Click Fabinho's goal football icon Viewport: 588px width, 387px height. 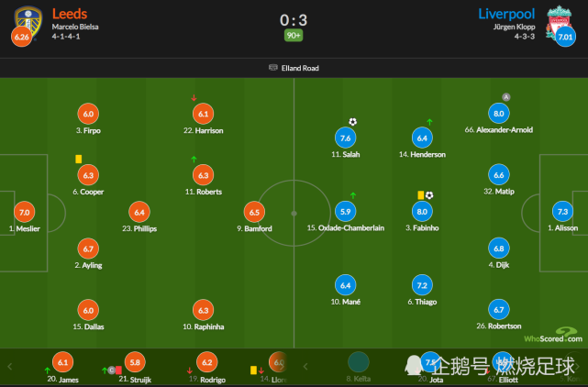[429, 195]
